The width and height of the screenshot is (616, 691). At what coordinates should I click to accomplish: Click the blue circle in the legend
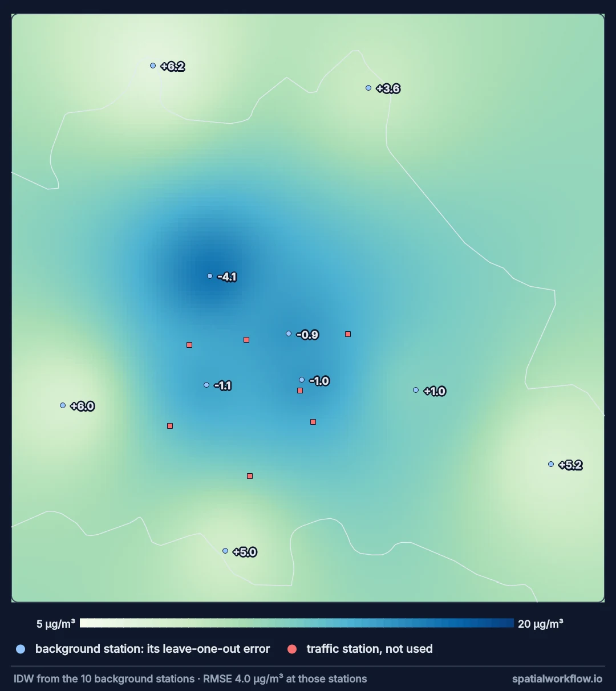tap(21, 649)
